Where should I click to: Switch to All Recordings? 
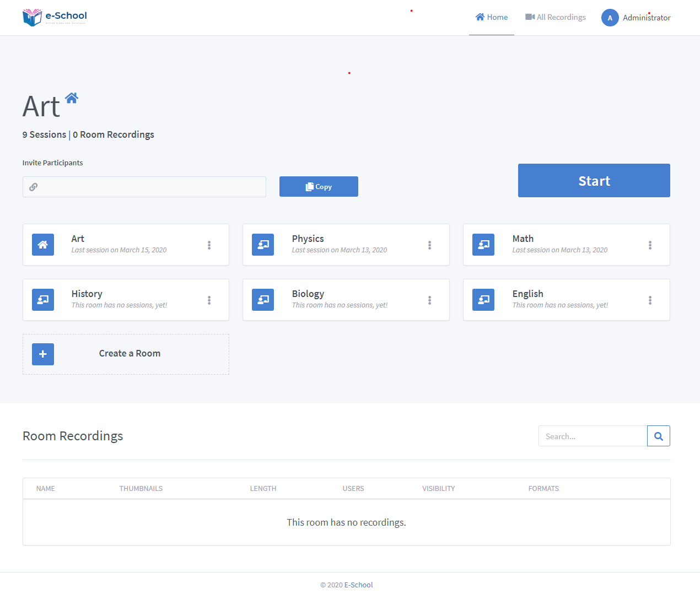(556, 17)
